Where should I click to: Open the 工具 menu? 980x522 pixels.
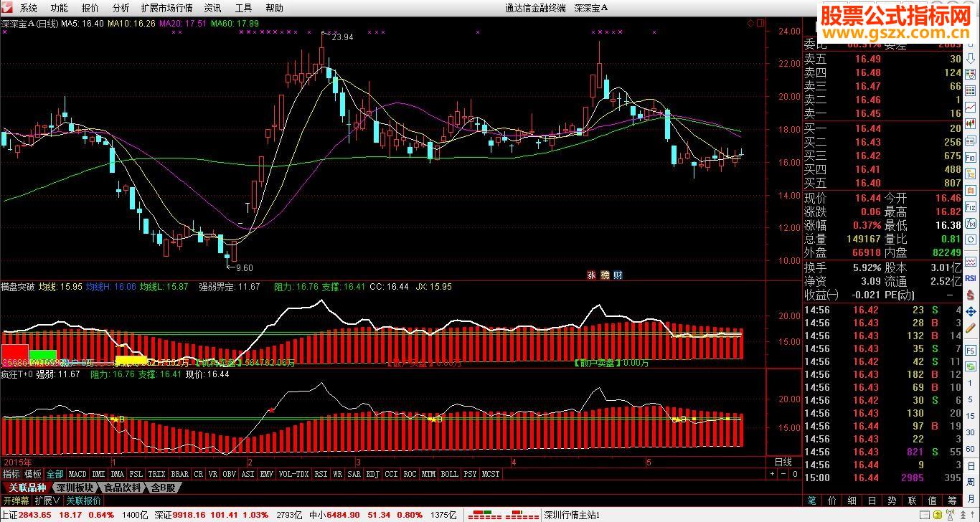click(244, 8)
